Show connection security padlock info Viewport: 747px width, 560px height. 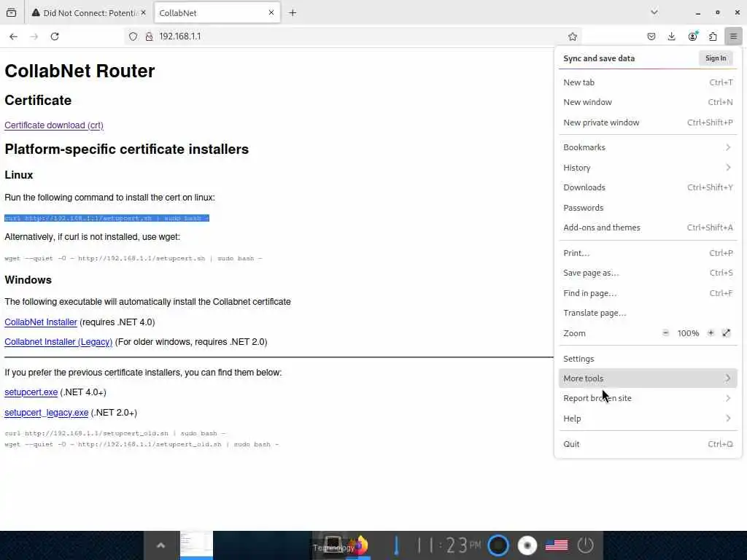pyautogui.click(x=149, y=36)
